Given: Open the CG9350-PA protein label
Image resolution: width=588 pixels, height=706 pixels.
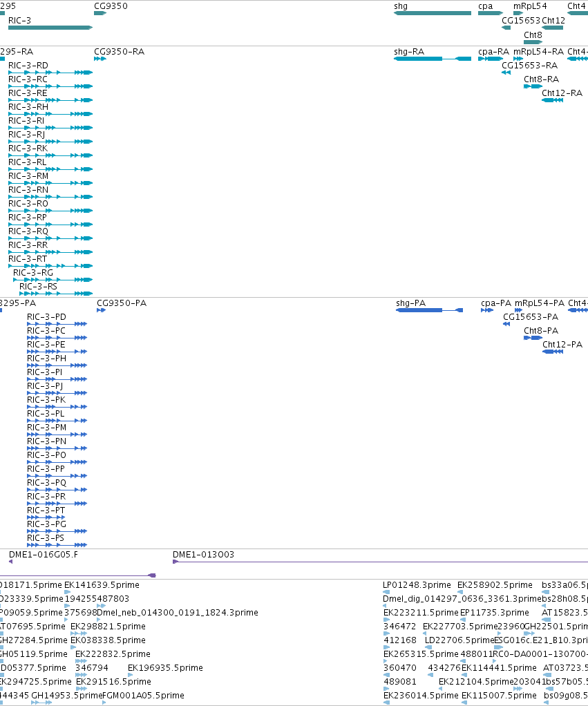Looking at the screenshot, I should [122, 303].
